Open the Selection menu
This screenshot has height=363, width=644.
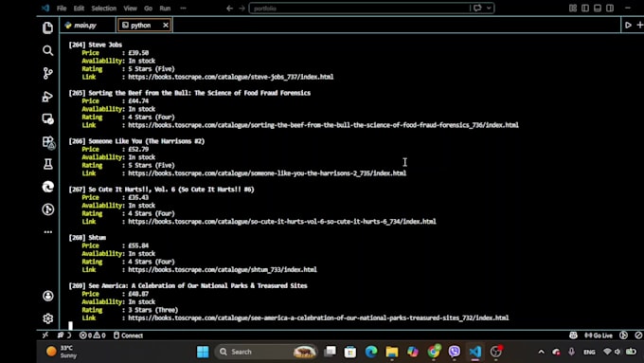(x=103, y=9)
